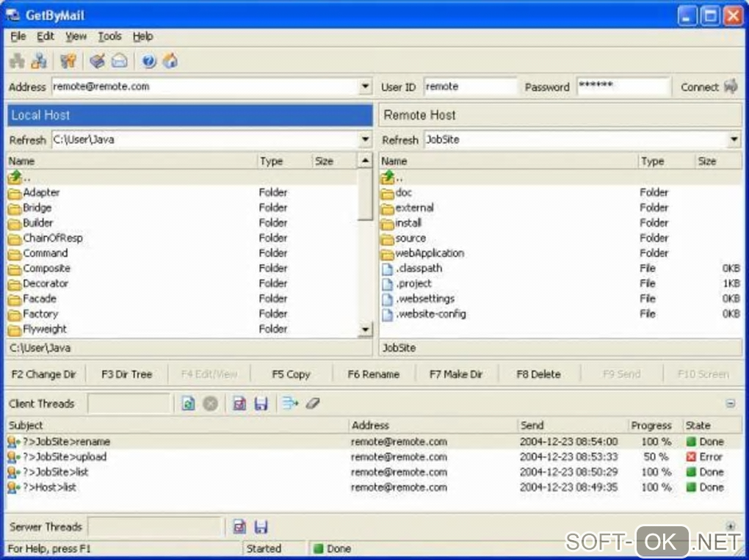Open the gift-box settings toolbar icon
Viewport: 749px width, 560px height.
68,61
